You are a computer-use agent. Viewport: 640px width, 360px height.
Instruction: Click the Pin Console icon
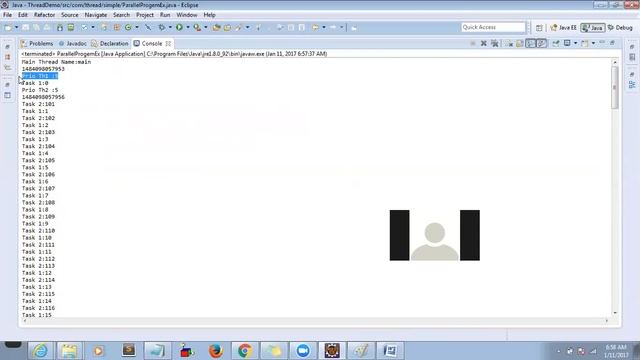click(x=556, y=43)
